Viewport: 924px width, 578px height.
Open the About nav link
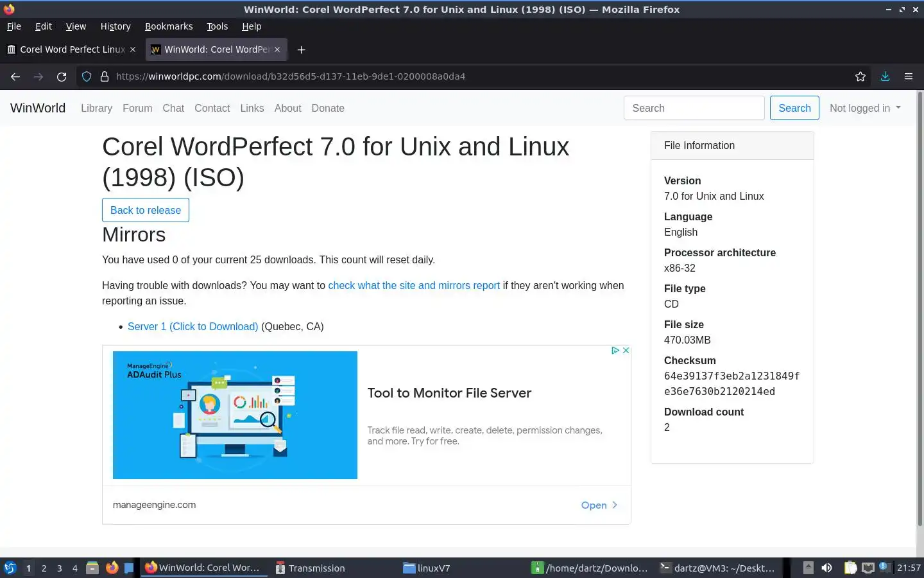(x=287, y=108)
